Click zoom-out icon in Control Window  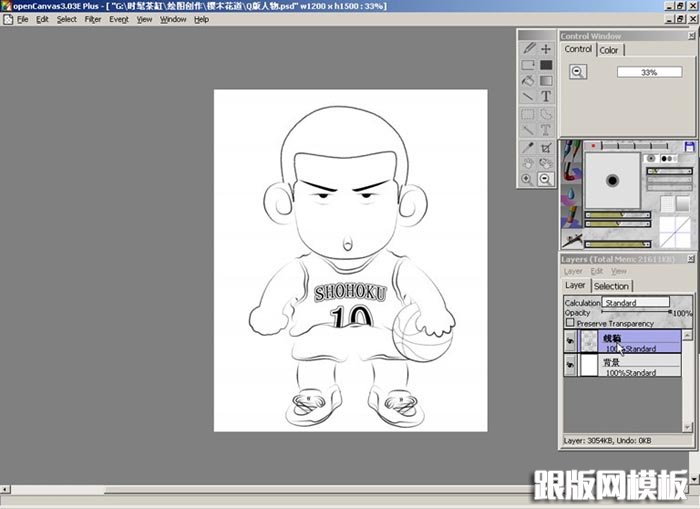(578, 72)
